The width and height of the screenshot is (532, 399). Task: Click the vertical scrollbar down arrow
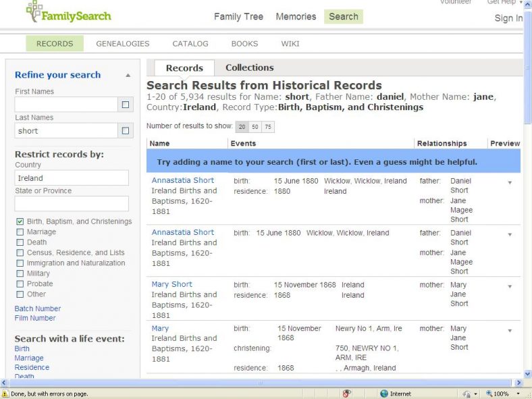coord(528,375)
